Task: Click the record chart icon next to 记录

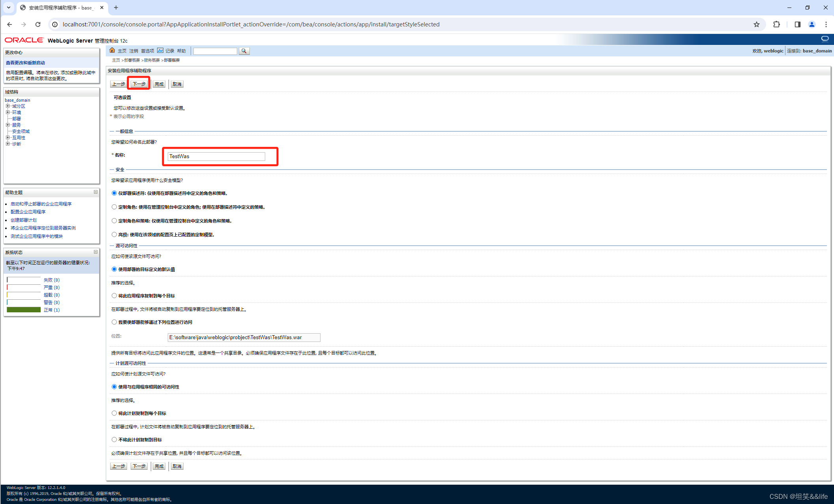Action: [x=160, y=50]
